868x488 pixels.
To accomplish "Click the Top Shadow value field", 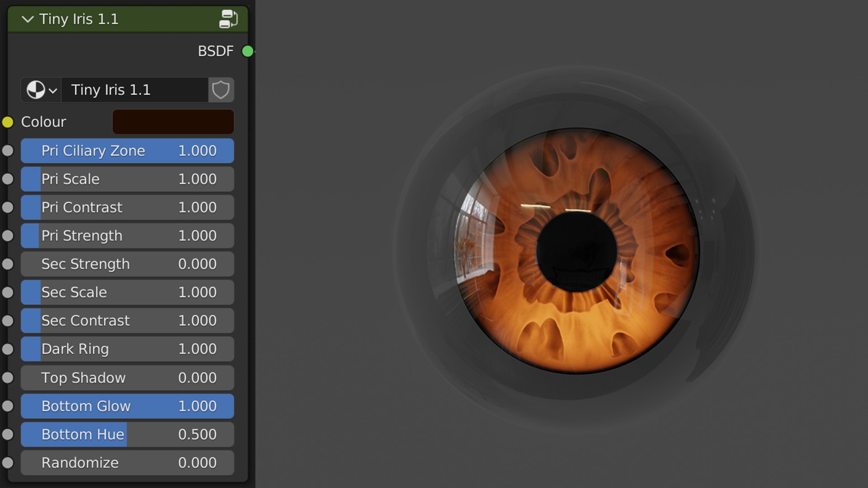I will [x=127, y=378].
